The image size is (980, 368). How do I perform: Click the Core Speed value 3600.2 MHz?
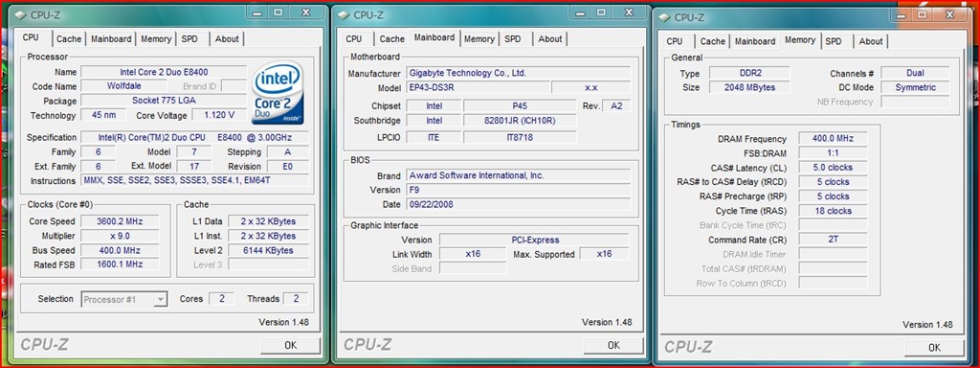tap(120, 221)
